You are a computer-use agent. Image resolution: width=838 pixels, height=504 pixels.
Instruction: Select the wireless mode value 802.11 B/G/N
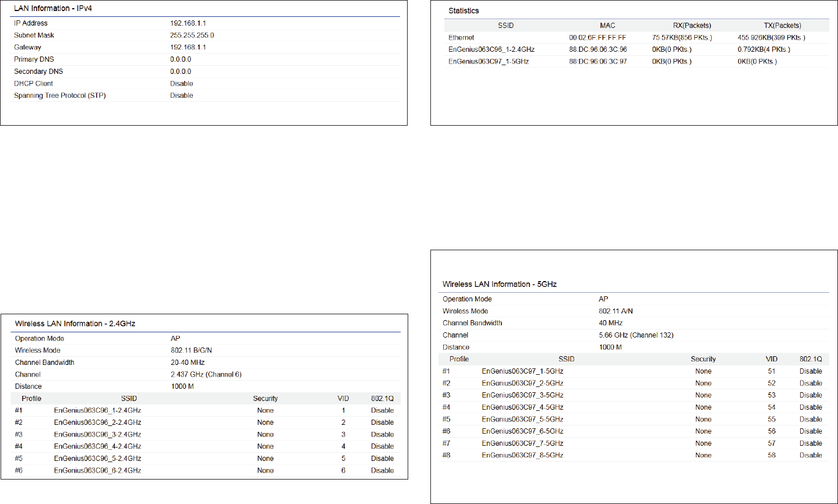pos(192,350)
